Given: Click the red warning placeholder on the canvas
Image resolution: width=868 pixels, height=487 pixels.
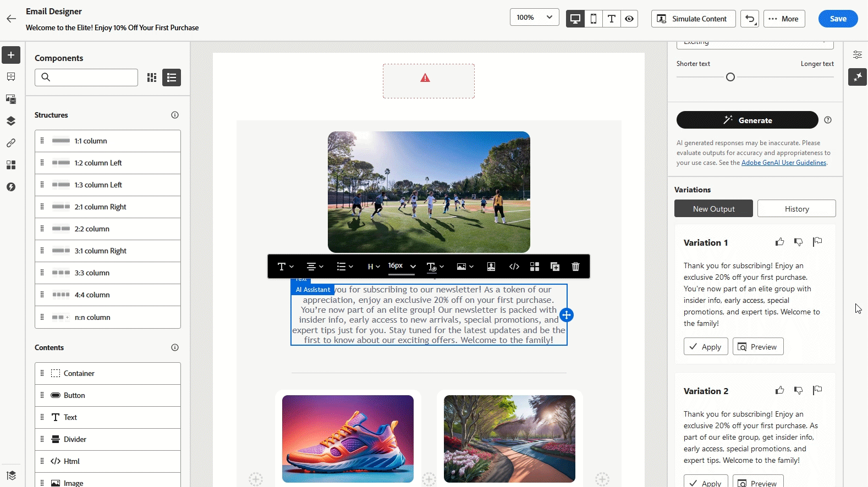Looking at the screenshot, I should pos(428,81).
